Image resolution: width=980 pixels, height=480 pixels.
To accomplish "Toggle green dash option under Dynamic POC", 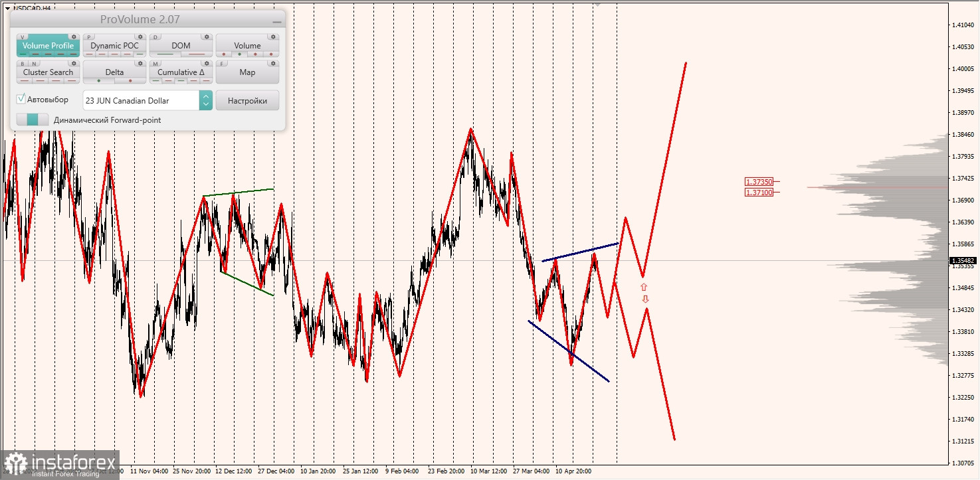I will coord(140,54).
